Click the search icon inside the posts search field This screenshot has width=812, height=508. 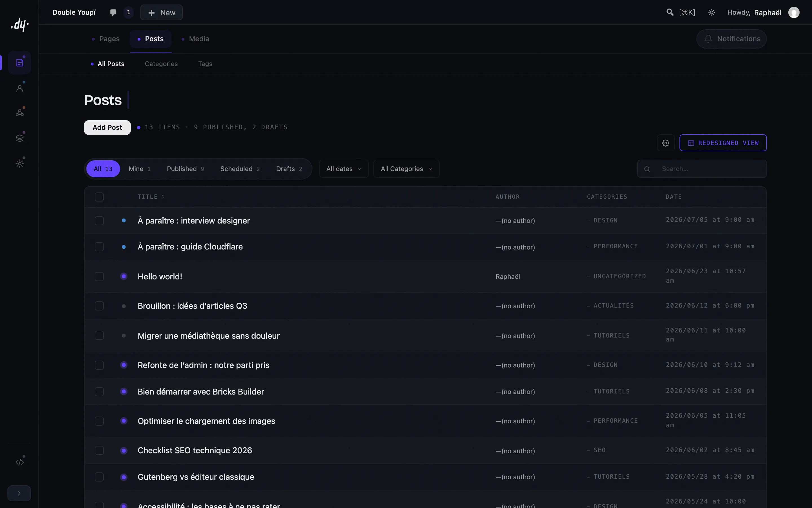(647, 169)
